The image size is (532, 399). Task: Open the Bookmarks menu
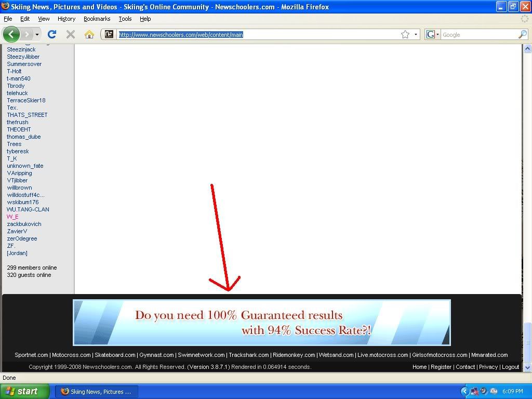point(97,19)
